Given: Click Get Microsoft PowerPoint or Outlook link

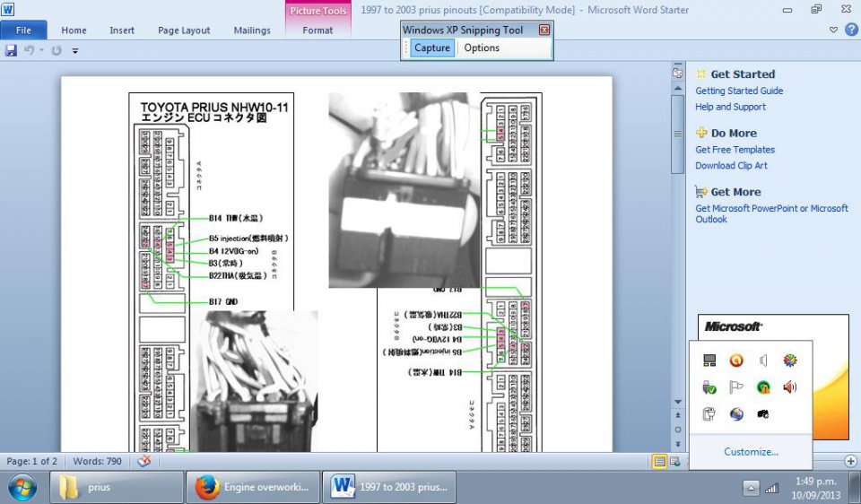Looking at the screenshot, I should pos(771,213).
